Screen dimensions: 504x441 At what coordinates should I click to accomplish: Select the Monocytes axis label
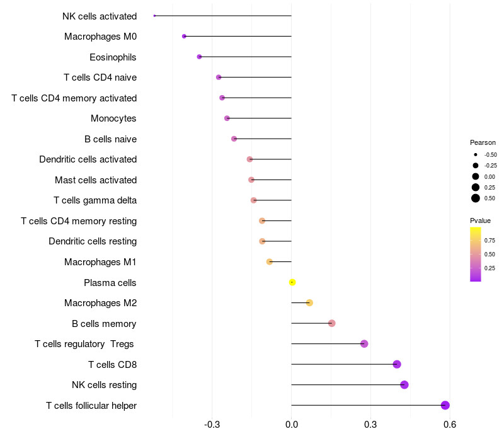pos(113,118)
